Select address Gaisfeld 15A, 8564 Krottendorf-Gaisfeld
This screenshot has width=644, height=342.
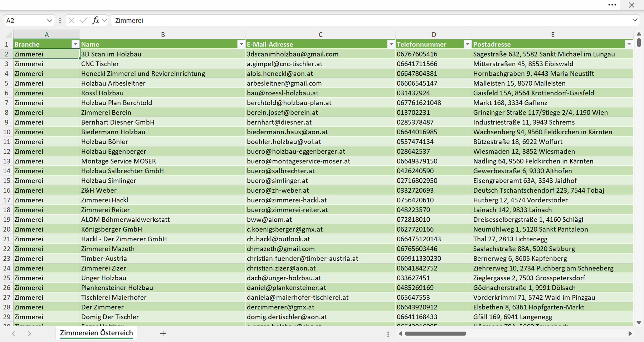click(553, 93)
